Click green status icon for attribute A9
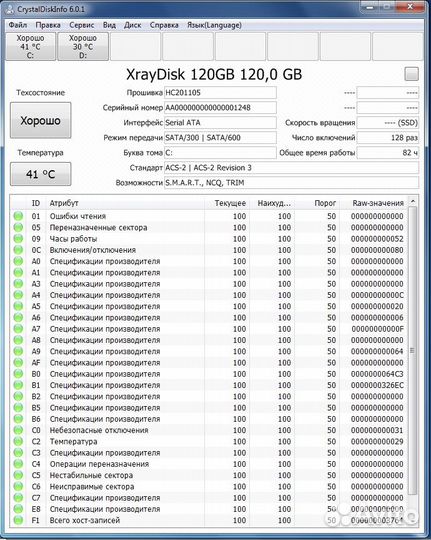The image size is (431, 540). (18, 351)
